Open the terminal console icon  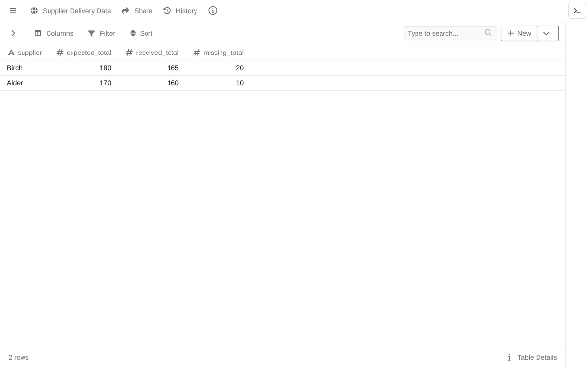pyautogui.click(x=577, y=11)
